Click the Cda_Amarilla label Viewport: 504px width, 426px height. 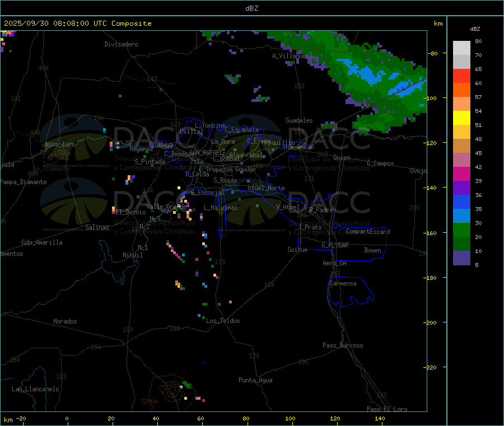click(42, 242)
